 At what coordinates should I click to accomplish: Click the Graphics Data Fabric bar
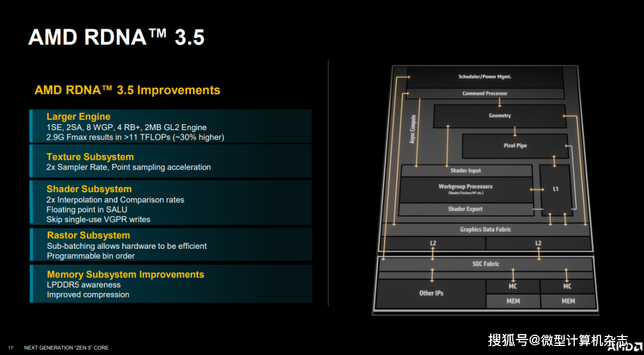[485, 229]
